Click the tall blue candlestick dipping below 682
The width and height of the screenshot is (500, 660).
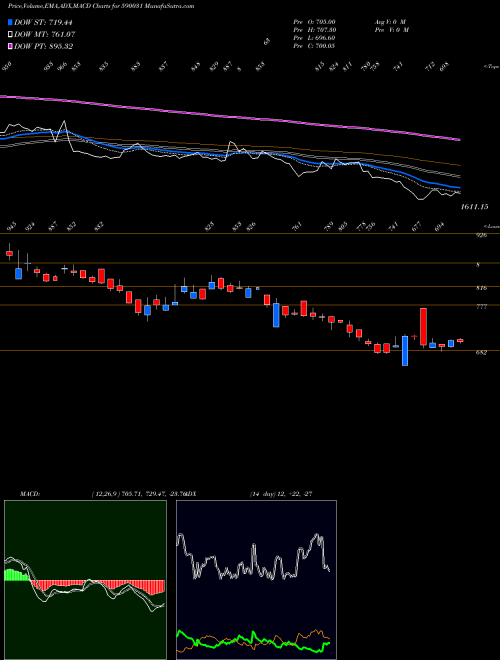click(x=405, y=351)
